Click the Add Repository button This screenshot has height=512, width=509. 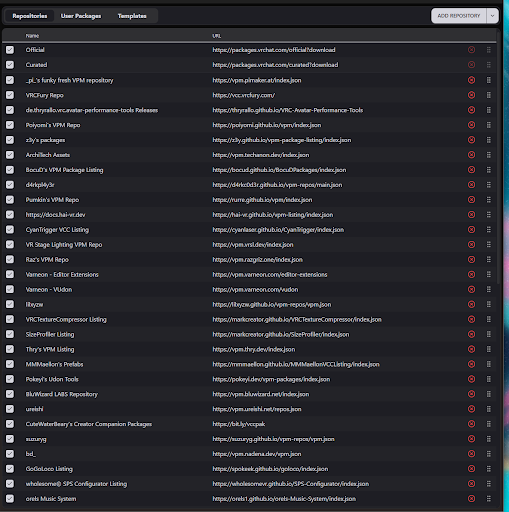tap(459, 16)
